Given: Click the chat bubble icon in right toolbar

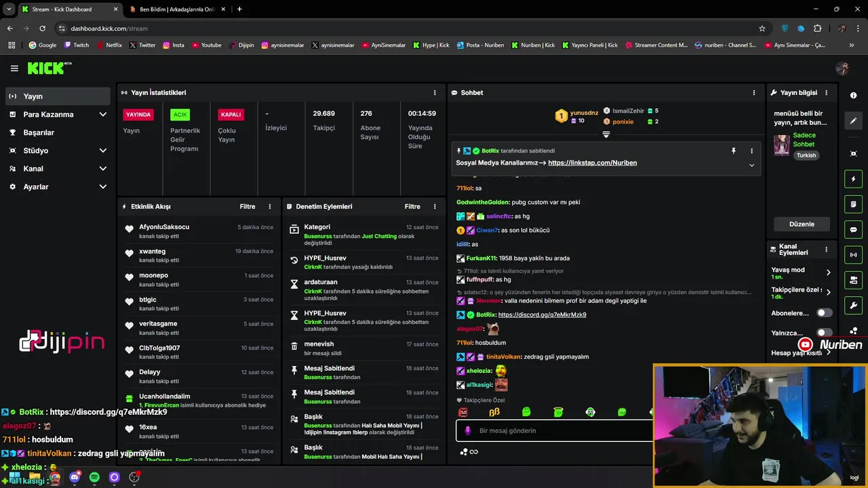Looking at the screenshot, I should point(853,229).
